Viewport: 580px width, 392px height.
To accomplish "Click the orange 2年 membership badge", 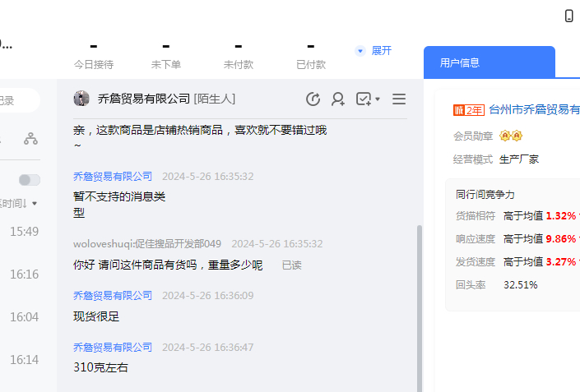I will [x=468, y=110].
